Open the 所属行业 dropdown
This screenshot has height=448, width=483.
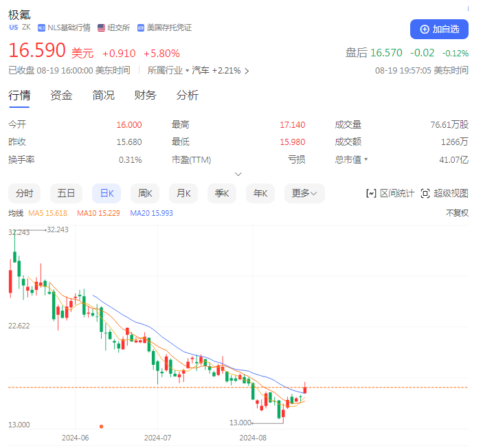[168, 71]
